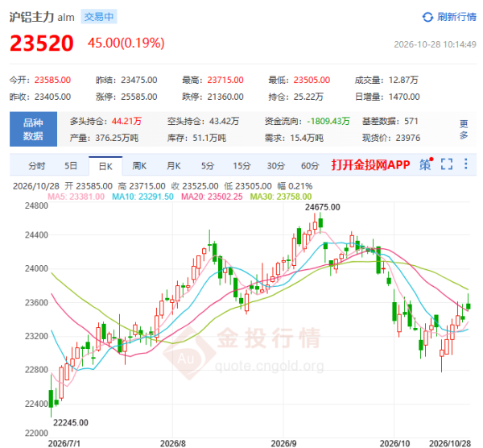Image resolution: width=483 pixels, height=448 pixels.
Task: Click the 成交量 12.87万 value
Action: coord(403,80)
